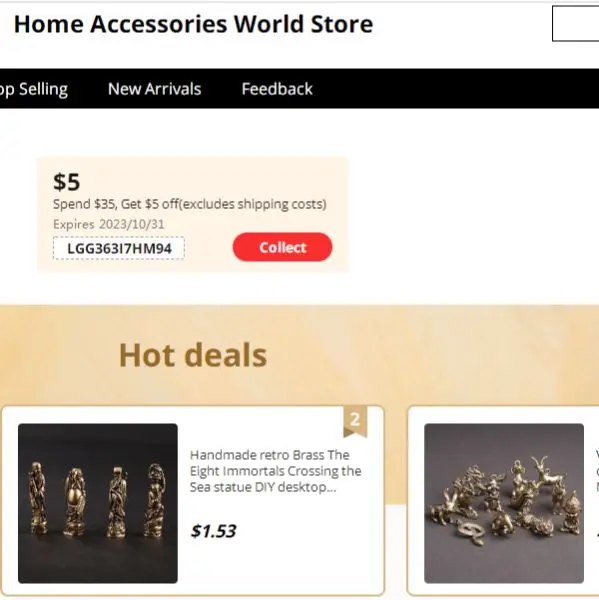The height and width of the screenshot is (600, 599).
Task: Click the Handmade retro Brass product title
Action: point(275,471)
